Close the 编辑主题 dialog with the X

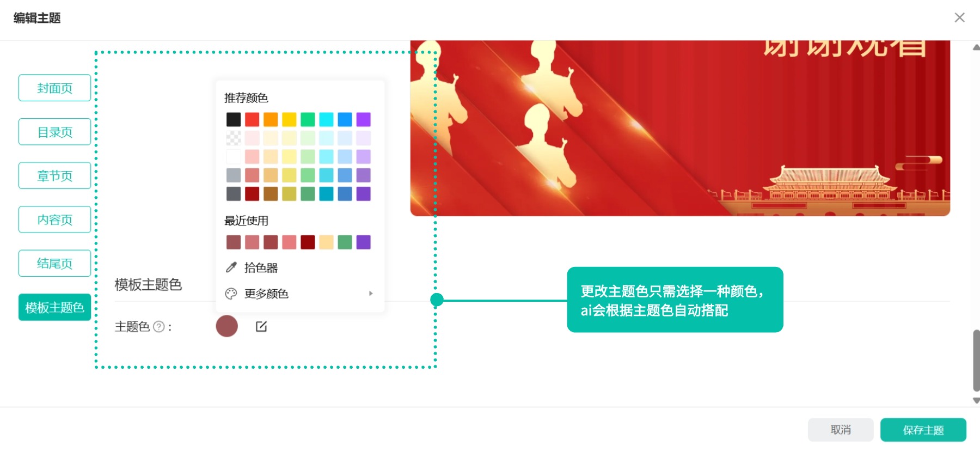pyautogui.click(x=959, y=17)
